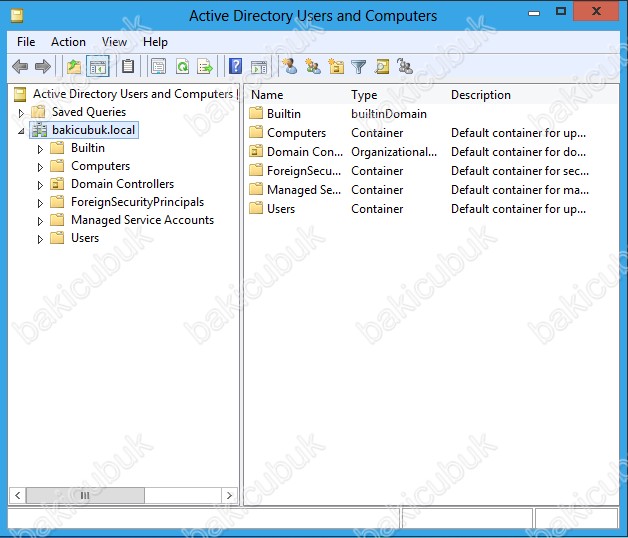Viewport: 628px width, 538px height.
Task: Expand the Builtin tree node
Action: 40,149
